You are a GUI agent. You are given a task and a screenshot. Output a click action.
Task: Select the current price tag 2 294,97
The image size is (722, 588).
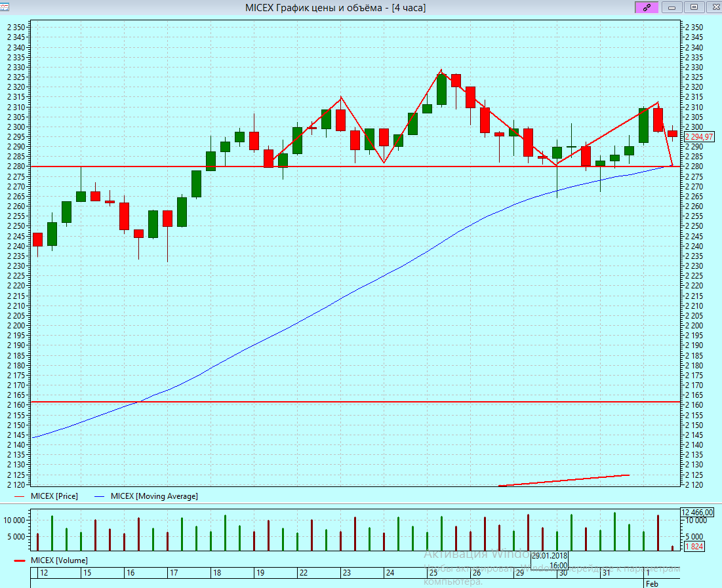(699, 137)
